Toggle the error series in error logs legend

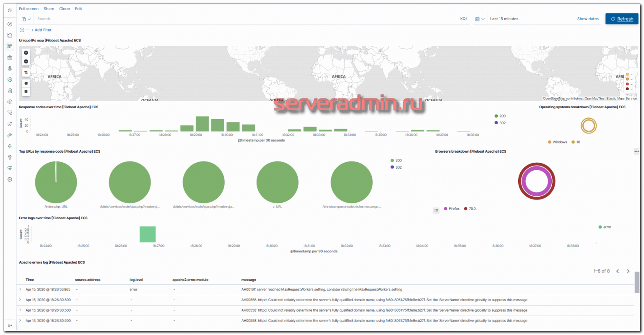pyautogui.click(x=607, y=227)
